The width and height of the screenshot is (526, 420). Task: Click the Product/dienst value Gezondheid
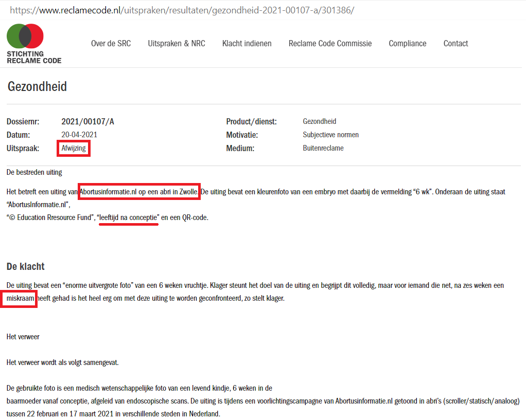(319, 121)
